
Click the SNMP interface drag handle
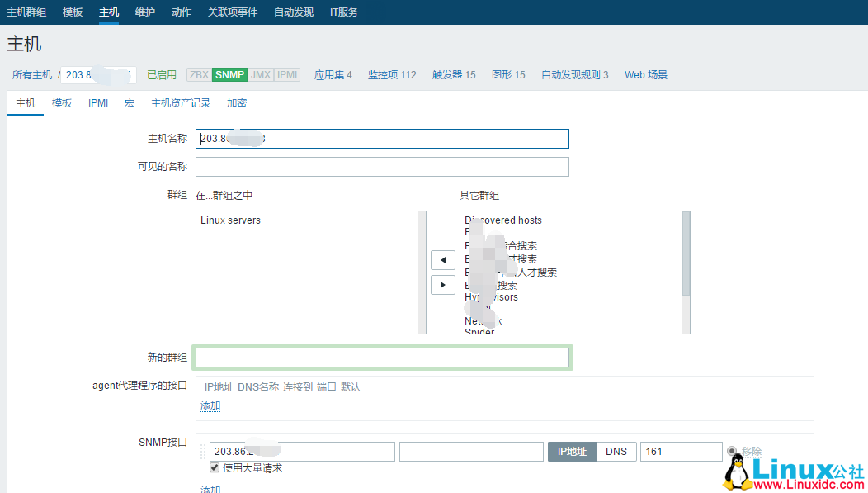coord(204,452)
